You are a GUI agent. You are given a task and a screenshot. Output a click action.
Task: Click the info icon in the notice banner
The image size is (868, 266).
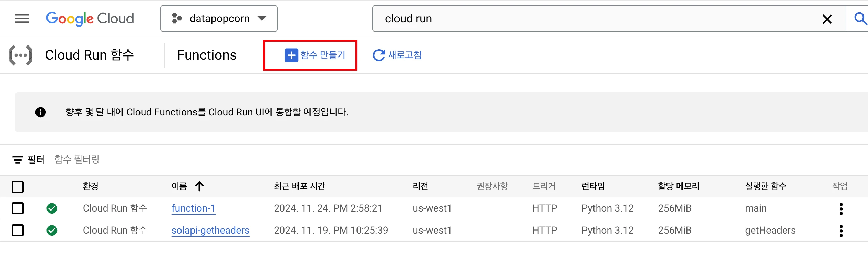(41, 112)
